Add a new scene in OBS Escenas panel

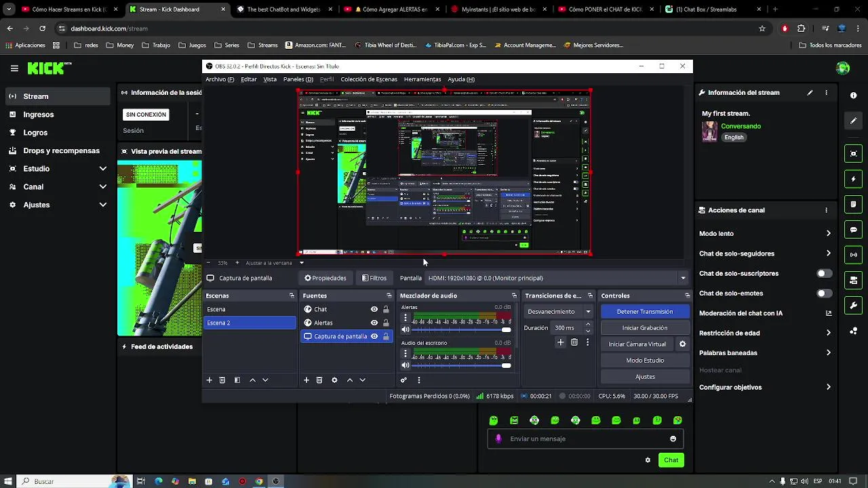(209, 380)
